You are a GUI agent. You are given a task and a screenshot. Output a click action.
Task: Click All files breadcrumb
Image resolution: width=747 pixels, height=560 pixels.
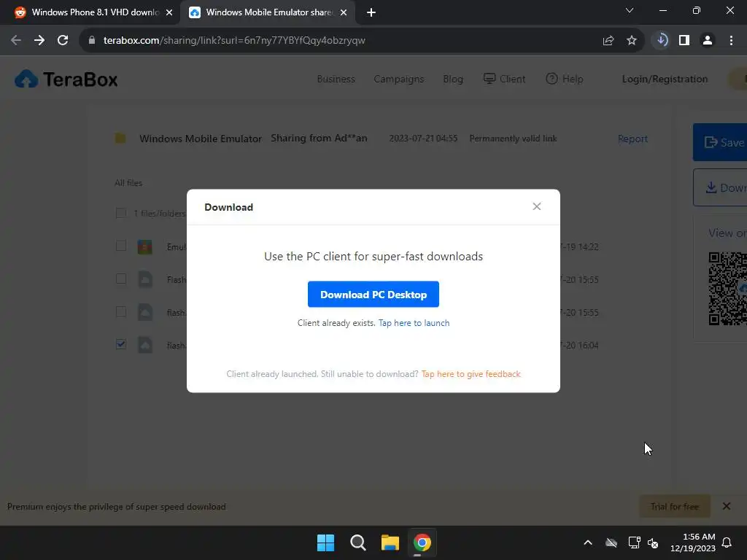[128, 183]
